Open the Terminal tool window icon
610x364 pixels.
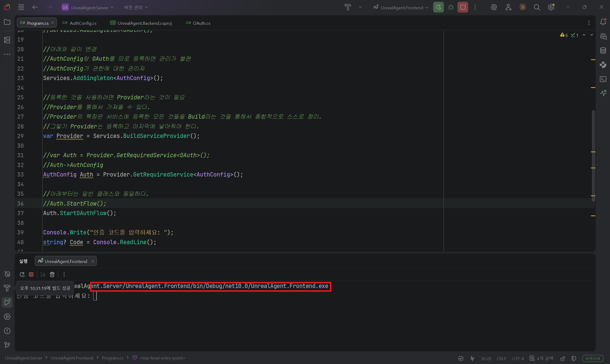pos(603,79)
